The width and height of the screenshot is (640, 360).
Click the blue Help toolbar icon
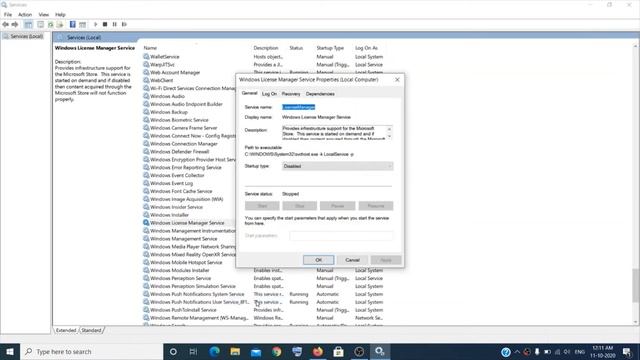pos(72,24)
